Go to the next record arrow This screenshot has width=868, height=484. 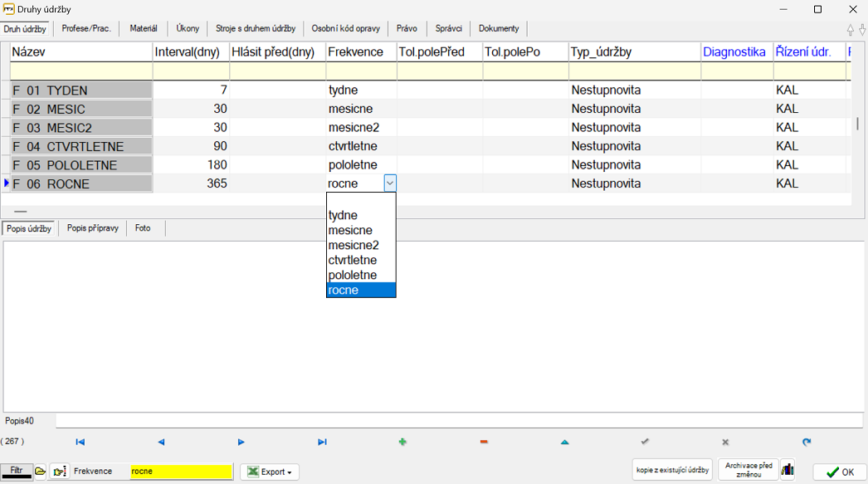point(241,442)
